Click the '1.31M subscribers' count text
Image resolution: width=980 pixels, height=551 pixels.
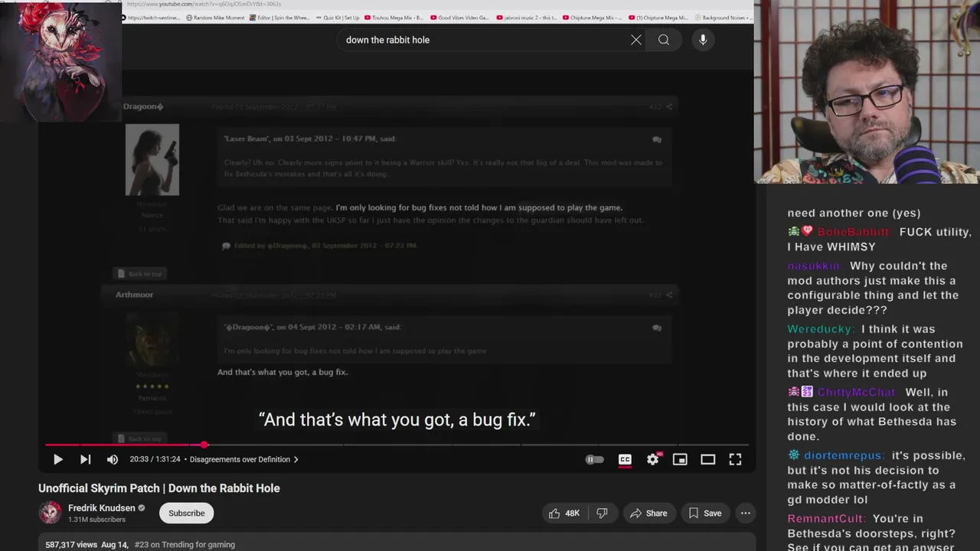[x=96, y=520]
